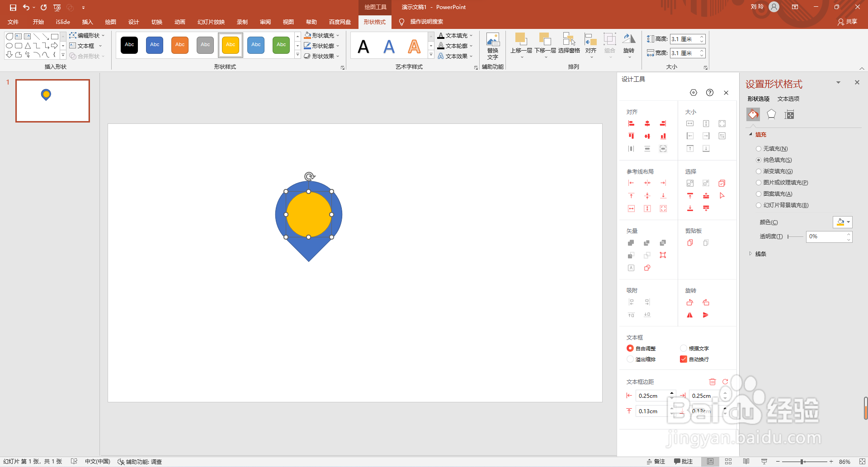868x467 pixels.
Task: Click the equal height icon under 大小
Action: 706,123
